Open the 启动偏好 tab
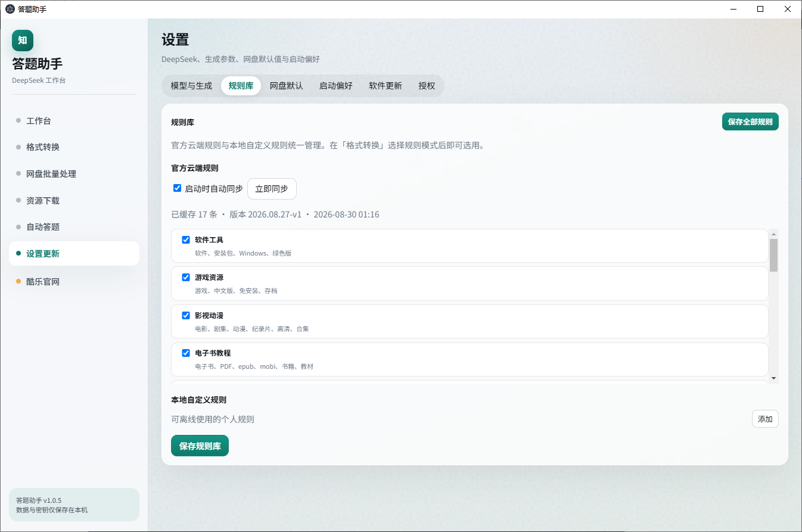Image resolution: width=802 pixels, height=532 pixels. coord(336,86)
